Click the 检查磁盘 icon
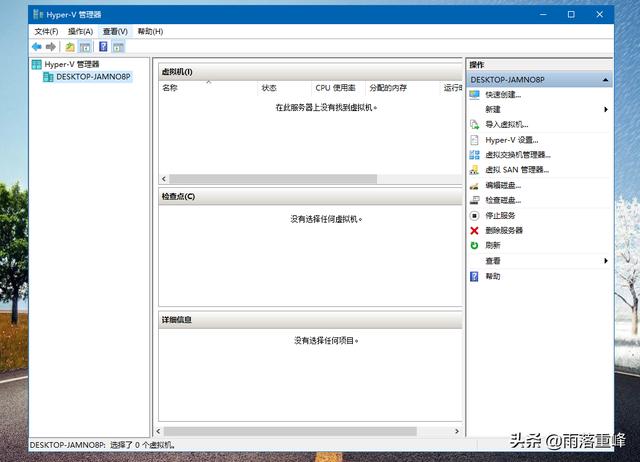Image resolution: width=640 pixels, height=462 pixels. point(474,200)
